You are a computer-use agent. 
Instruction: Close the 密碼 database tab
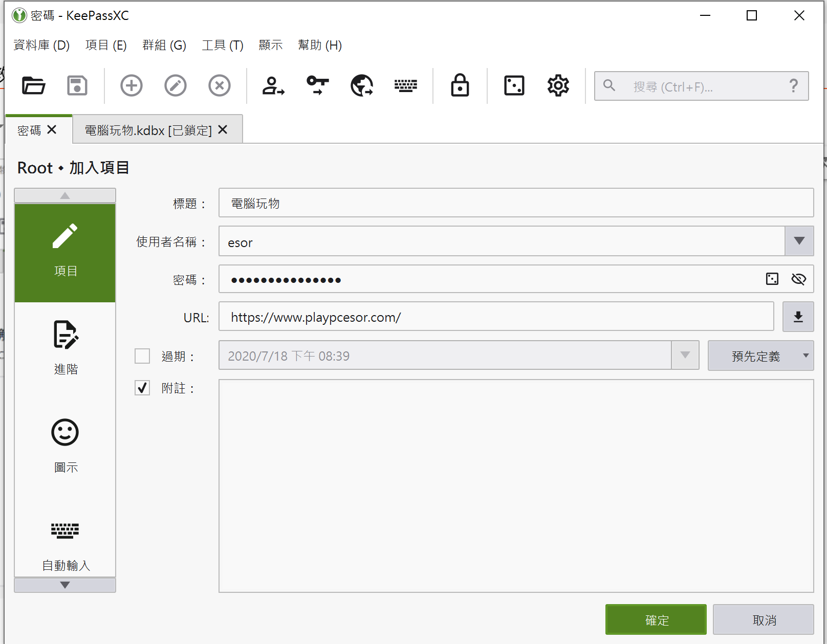[52, 130]
